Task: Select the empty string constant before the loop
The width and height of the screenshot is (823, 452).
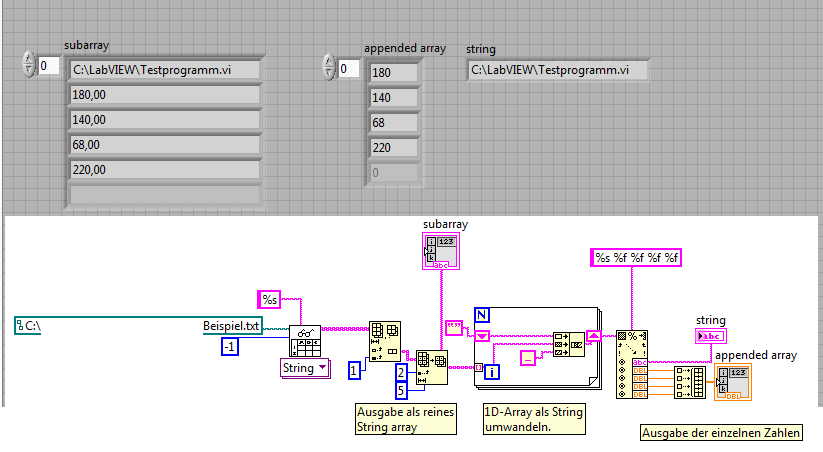Action: pyautogui.click(x=453, y=328)
